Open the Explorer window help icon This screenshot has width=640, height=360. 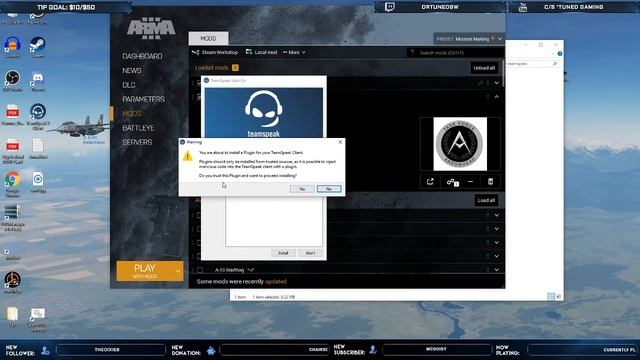click(560, 53)
